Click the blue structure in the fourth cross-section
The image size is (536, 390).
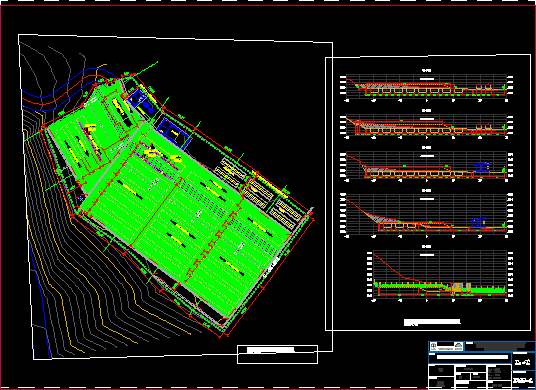tap(479, 222)
